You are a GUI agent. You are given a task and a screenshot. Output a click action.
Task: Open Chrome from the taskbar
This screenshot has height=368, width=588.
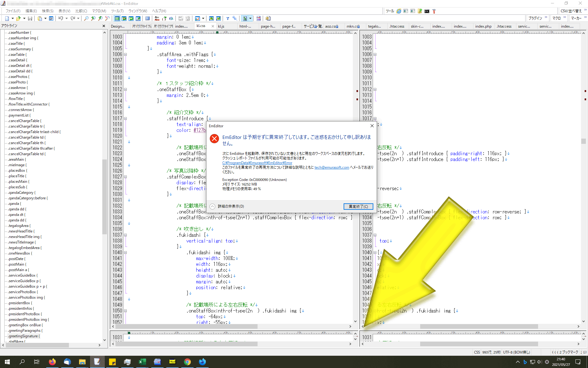coord(187,362)
